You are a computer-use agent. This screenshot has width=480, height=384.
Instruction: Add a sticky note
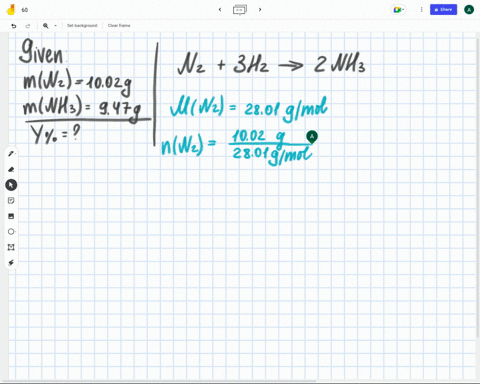pyautogui.click(x=11, y=200)
